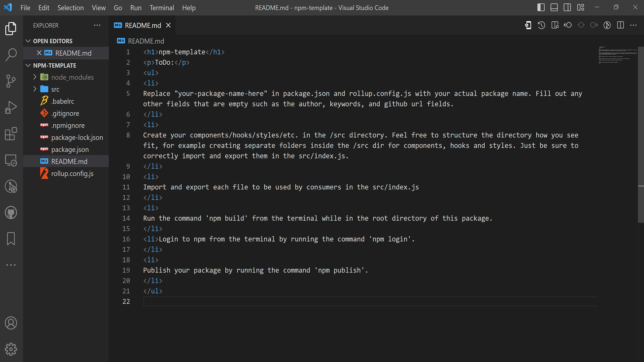Customize layout button in title bar

[581, 7]
